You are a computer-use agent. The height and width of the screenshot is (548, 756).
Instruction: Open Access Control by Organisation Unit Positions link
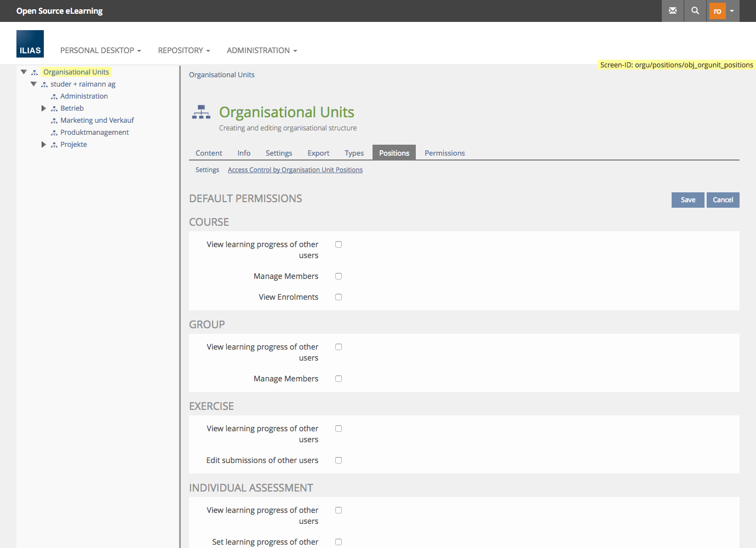[295, 170]
